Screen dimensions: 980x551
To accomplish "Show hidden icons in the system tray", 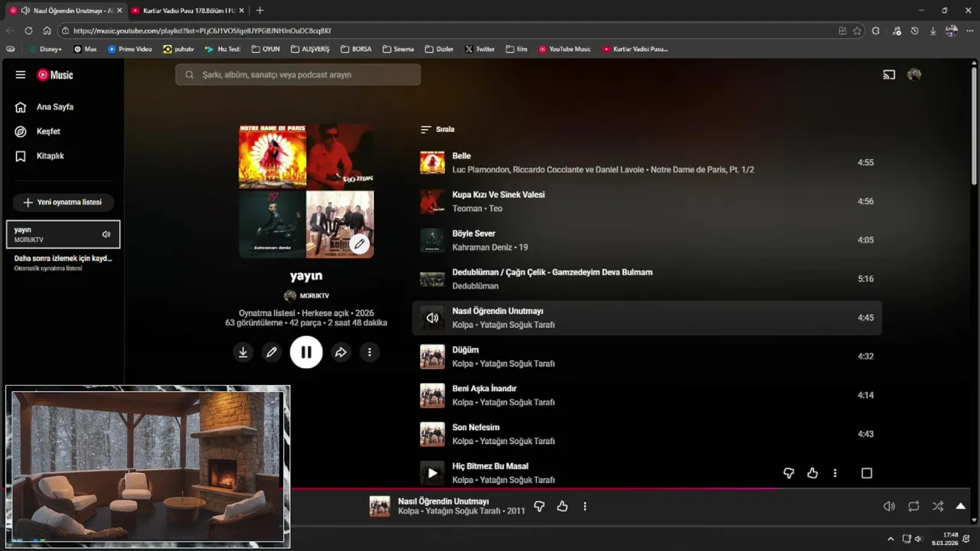I will point(890,539).
